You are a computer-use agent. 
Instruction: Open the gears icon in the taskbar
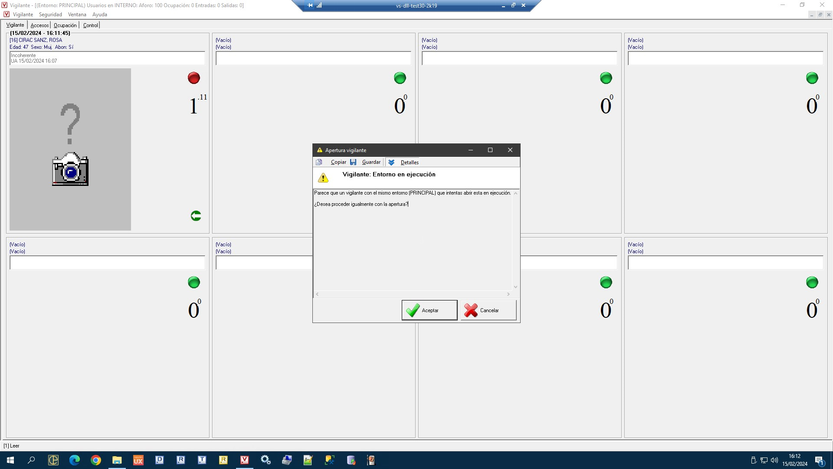coord(266,460)
